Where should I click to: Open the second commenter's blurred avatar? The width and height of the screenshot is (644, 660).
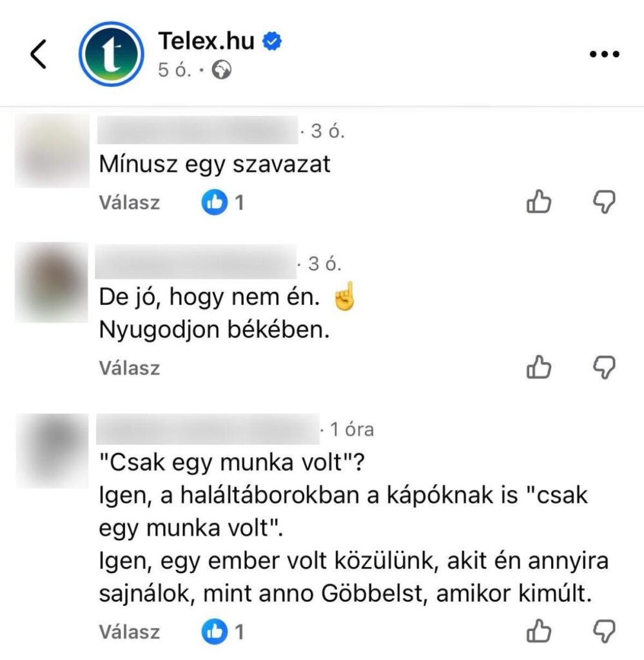pyautogui.click(x=52, y=282)
